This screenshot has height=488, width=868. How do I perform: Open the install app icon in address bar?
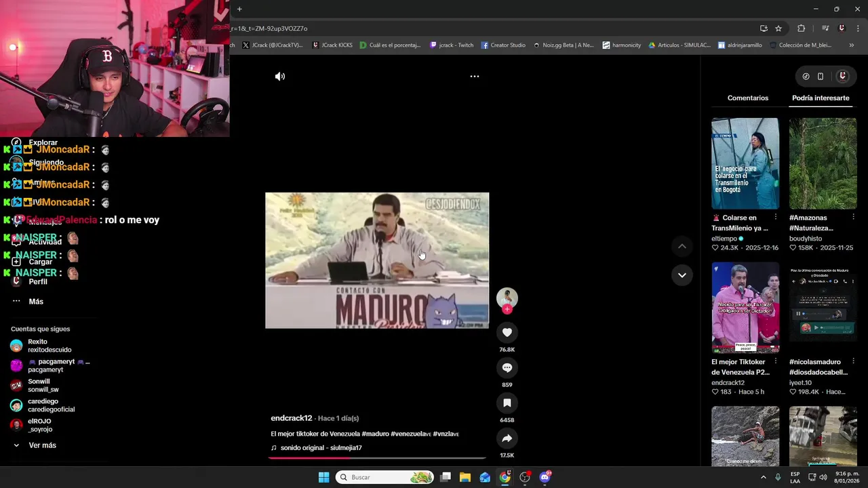[x=764, y=28]
